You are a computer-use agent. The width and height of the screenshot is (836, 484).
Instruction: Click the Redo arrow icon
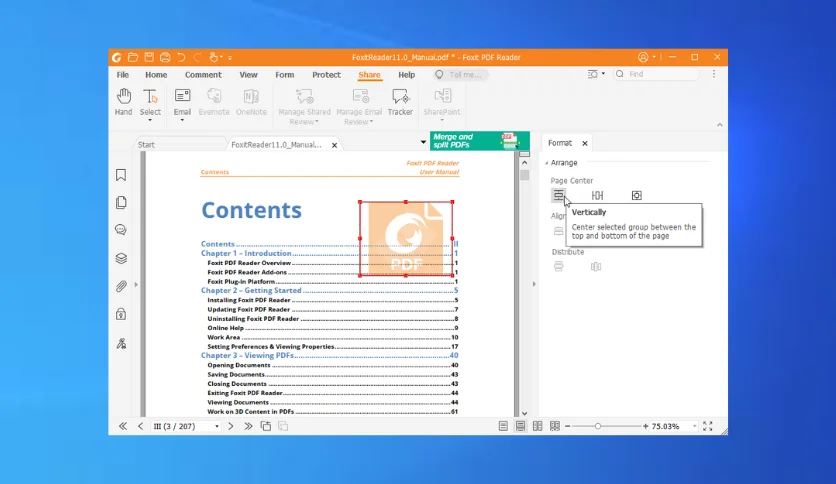[197, 57]
